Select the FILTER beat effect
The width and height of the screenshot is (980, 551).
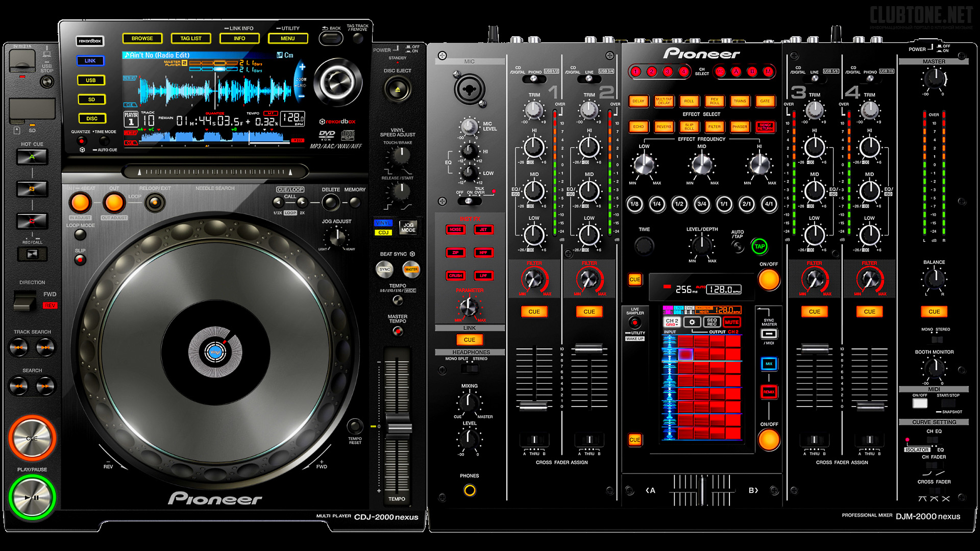pos(715,127)
